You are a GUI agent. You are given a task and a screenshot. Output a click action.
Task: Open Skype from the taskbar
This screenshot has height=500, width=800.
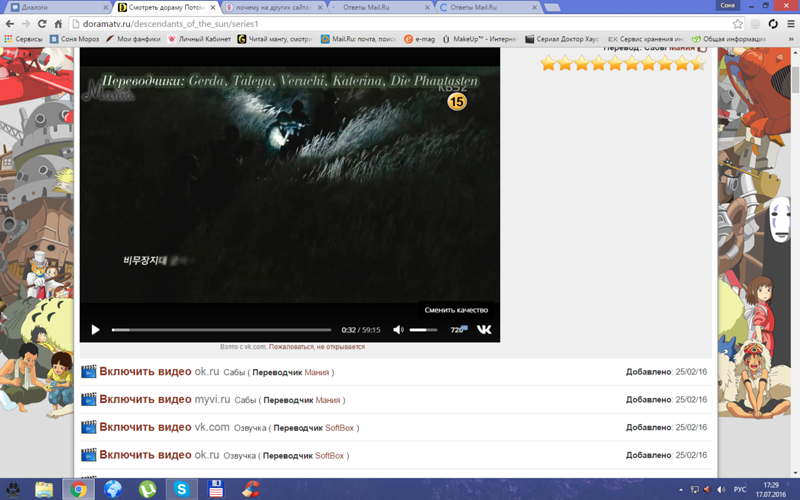click(181, 489)
